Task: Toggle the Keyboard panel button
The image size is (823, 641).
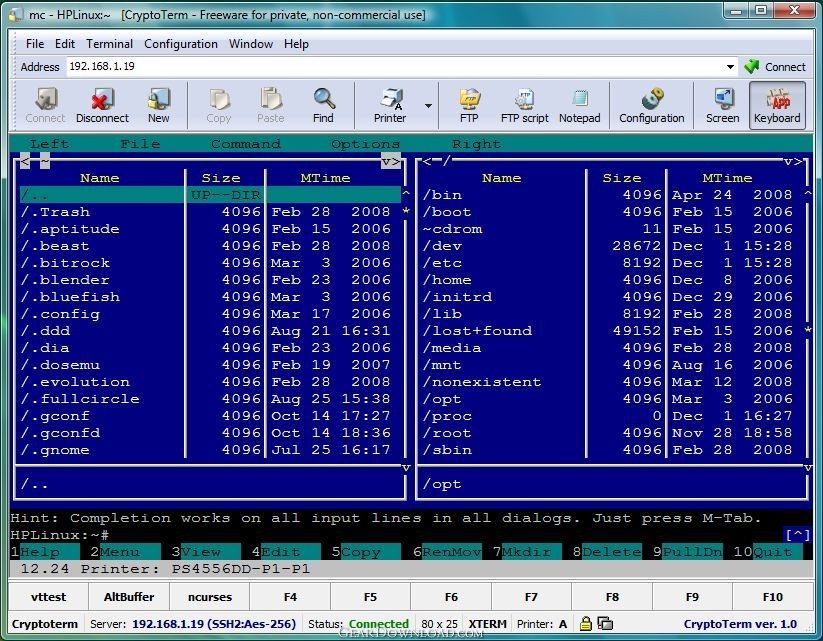Action: pyautogui.click(x=777, y=105)
